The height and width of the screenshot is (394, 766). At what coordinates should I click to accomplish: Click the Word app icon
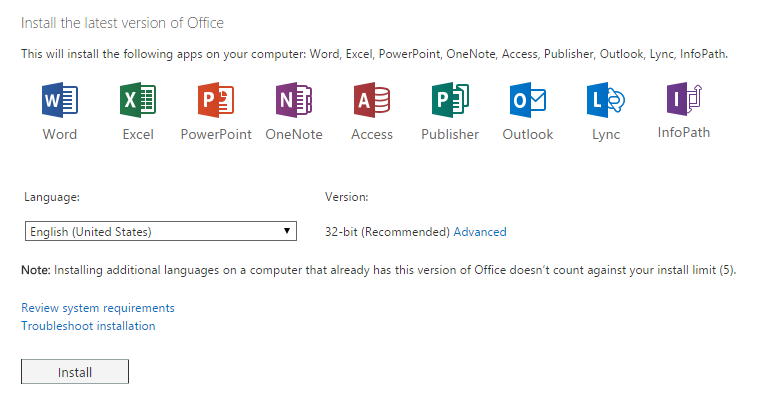click(60, 100)
